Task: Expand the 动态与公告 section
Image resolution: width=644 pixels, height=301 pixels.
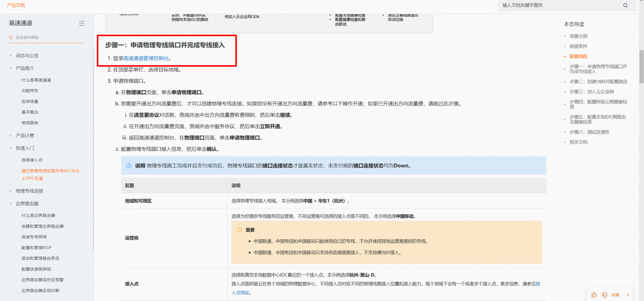Action: 11,55
